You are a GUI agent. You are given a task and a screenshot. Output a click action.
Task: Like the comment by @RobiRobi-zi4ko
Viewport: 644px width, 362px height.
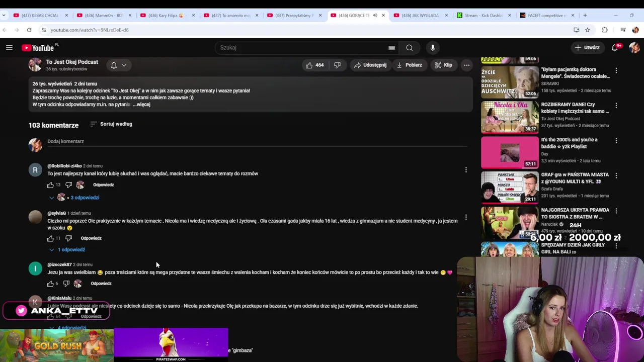pyautogui.click(x=50, y=185)
